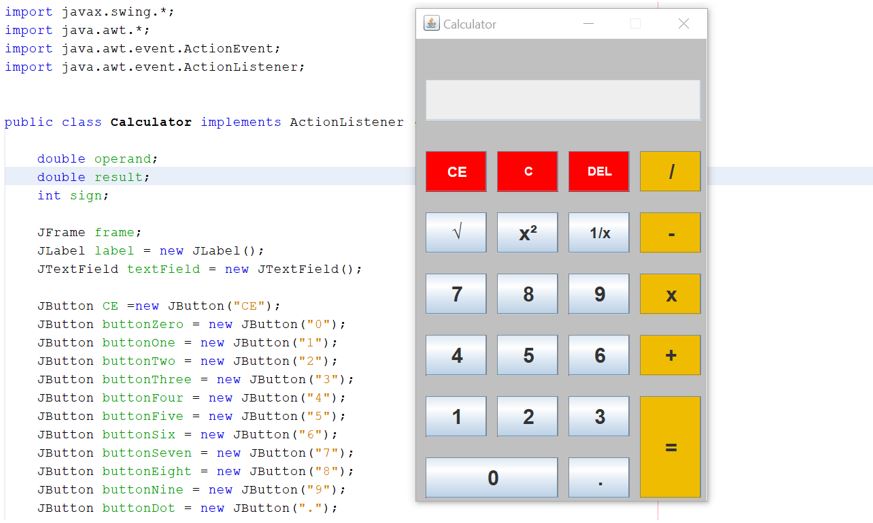Click the yellow plus button
Screen dimensions: 873x523
tap(670, 355)
